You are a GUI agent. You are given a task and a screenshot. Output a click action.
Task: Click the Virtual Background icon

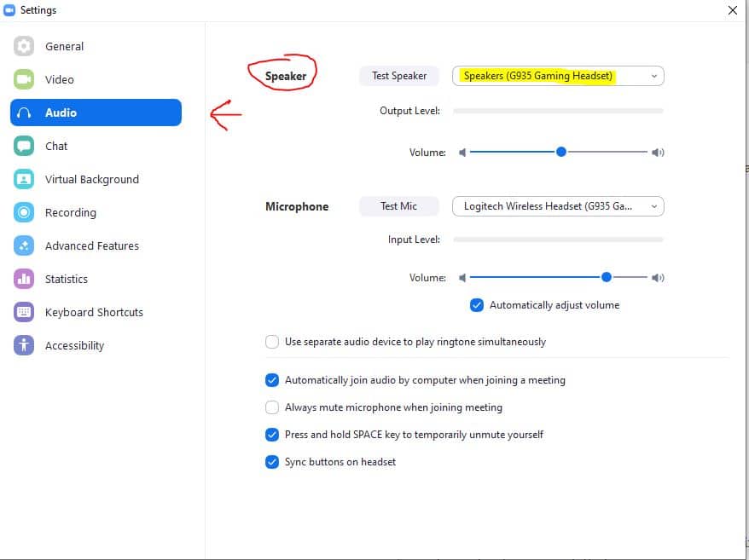click(x=24, y=179)
